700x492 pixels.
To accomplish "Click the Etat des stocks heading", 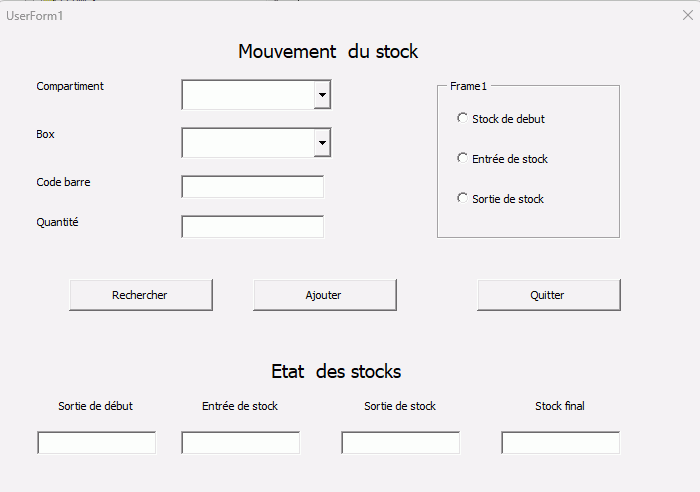I will (336, 372).
